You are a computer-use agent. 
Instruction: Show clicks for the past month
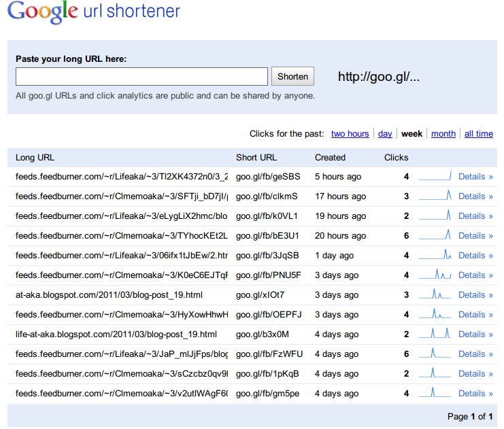(x=443, y=134)
